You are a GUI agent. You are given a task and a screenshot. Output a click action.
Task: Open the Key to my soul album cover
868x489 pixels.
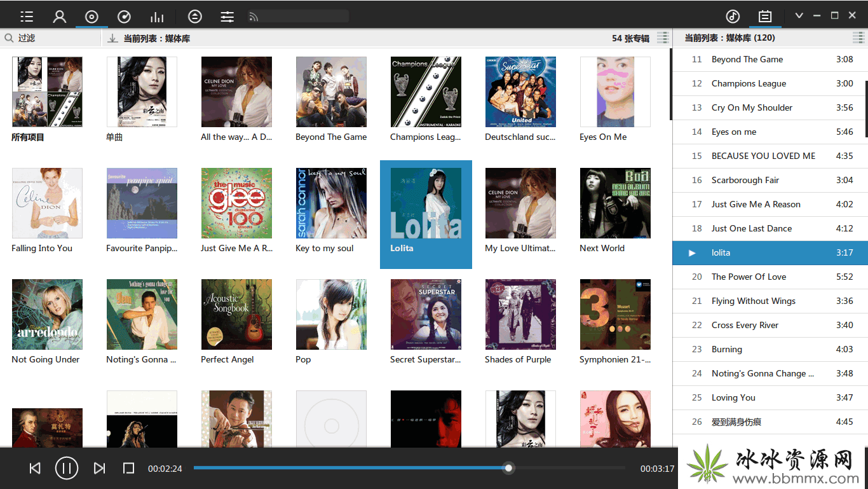coord(331,203)
